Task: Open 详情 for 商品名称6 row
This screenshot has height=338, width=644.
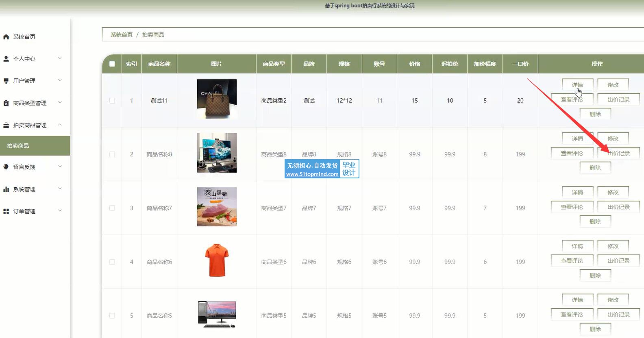Action: pos(577,246)
